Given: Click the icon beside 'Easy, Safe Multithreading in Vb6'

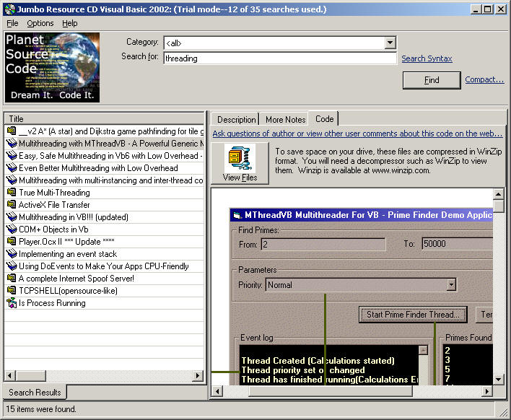Looking at the screenshot, I should 12,156.
